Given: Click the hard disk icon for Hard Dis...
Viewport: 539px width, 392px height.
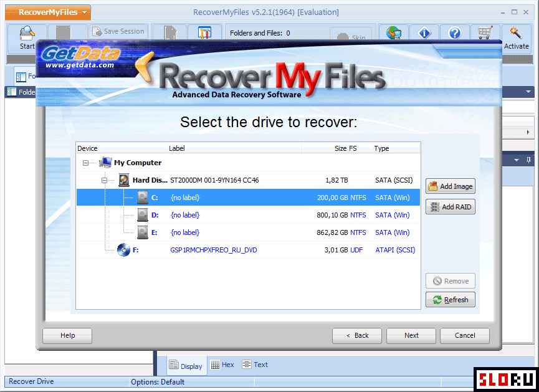Looking at the screenshot, I should (x=124, y=180).
